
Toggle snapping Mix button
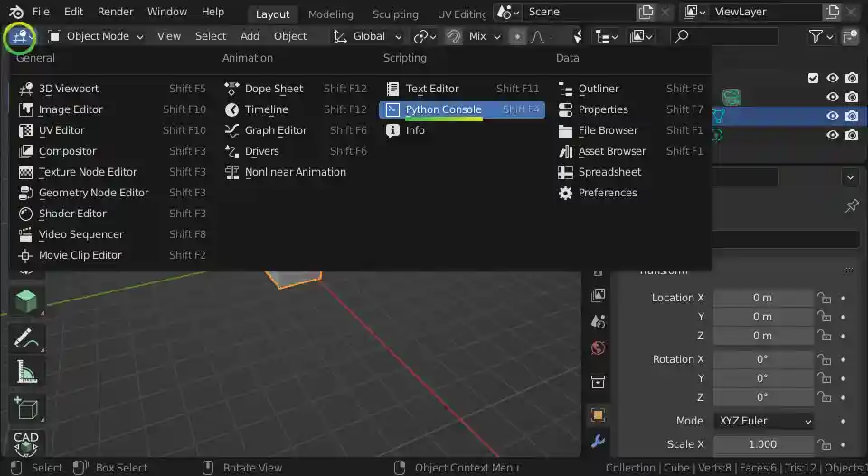(485, 36)
